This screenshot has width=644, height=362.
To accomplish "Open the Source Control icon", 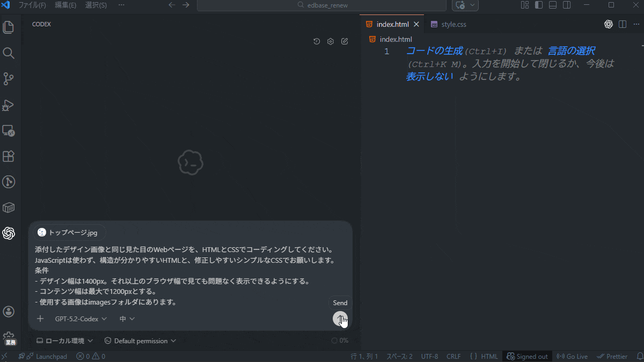I will pos(9,79).
